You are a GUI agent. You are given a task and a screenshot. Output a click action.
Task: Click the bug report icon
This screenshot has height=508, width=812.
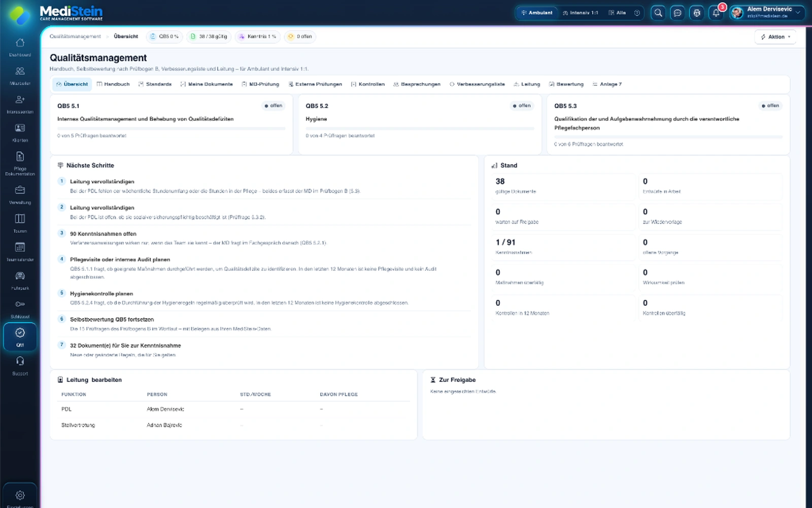(696, 13)
